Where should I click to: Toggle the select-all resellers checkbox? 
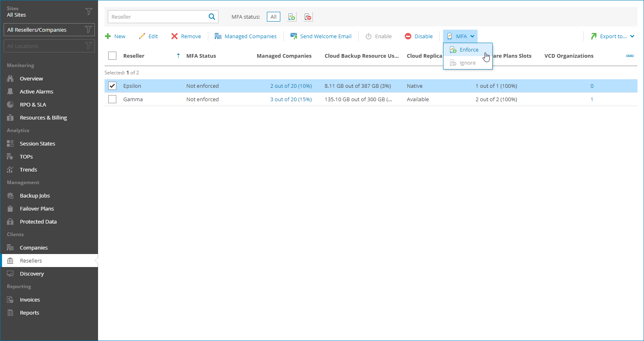pyautogui.click(x=112, y=56)
